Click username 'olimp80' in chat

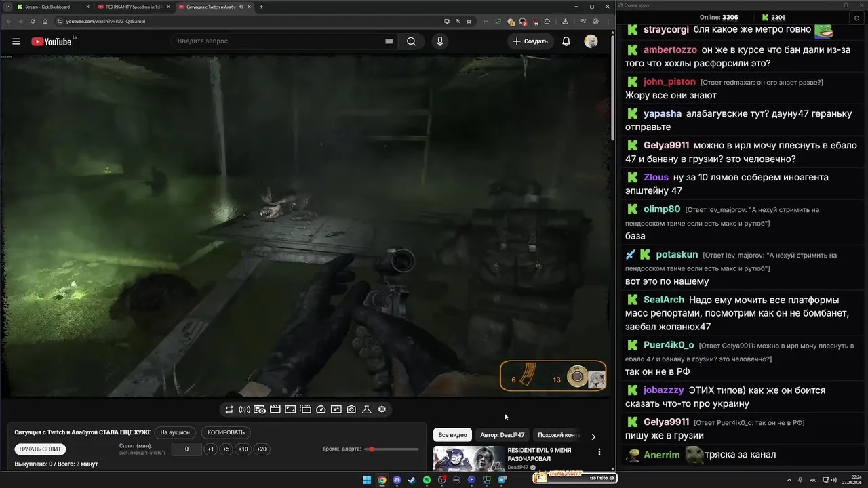coord(662,209)
